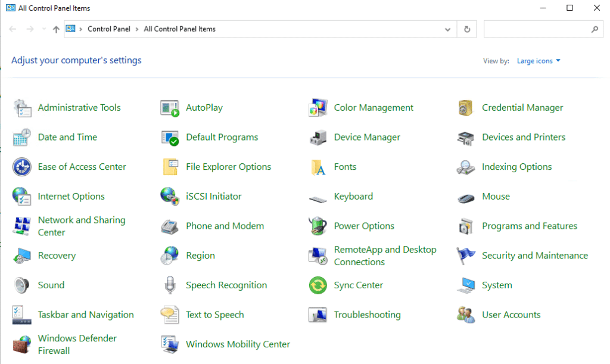Select All Control Panel Items in breadcrumb
610x364 pixels.
(x=180, y=28)
